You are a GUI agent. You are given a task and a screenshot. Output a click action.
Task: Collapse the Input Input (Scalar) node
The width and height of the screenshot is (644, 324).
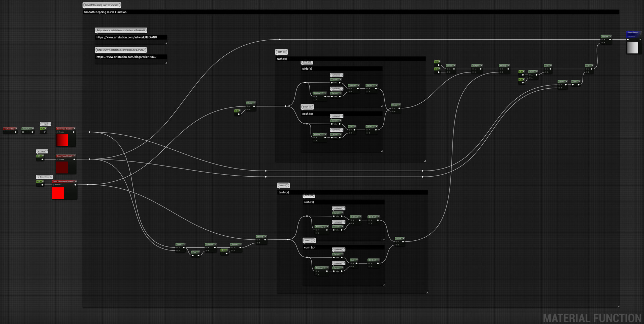tap(74, 129)
